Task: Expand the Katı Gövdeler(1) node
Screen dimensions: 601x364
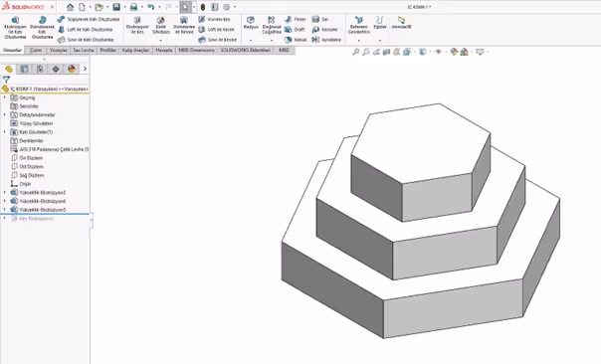Action: click(5, 132)
